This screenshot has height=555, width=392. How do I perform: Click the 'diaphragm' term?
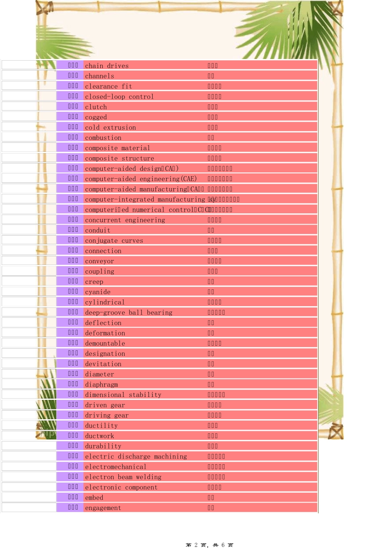(101, 385)
